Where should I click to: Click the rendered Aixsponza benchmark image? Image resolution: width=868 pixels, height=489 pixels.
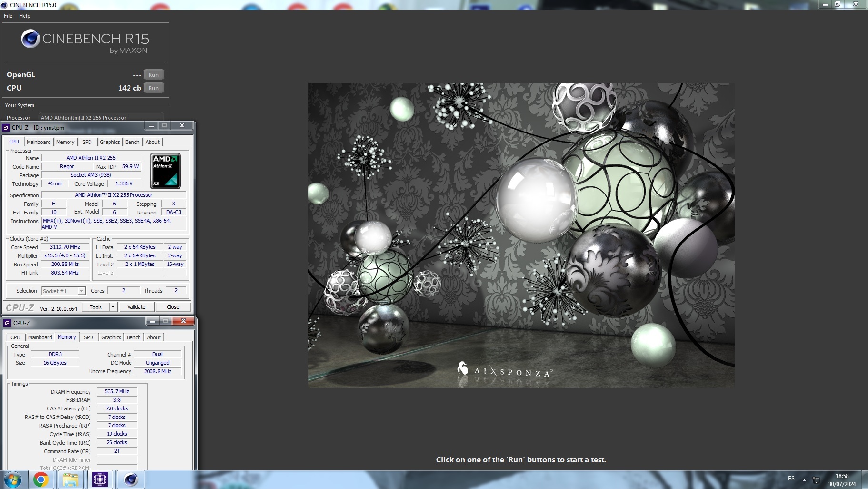click(x=521, y=235)
